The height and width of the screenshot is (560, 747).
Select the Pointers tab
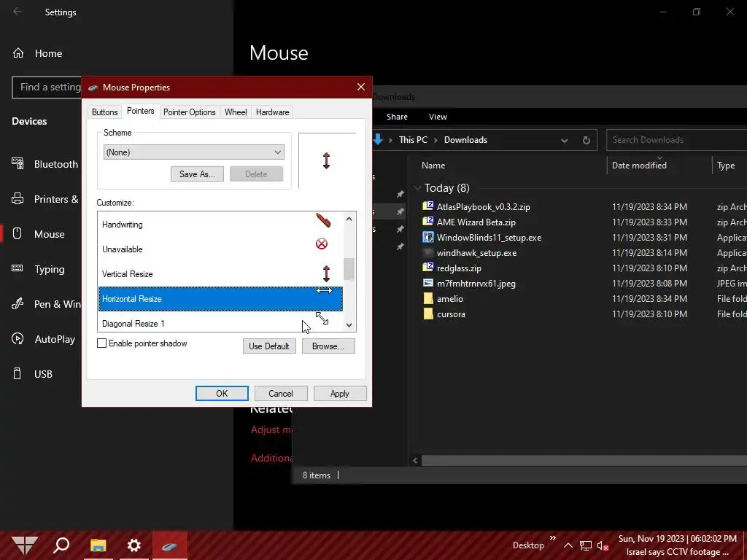click(x=141, y=111)
